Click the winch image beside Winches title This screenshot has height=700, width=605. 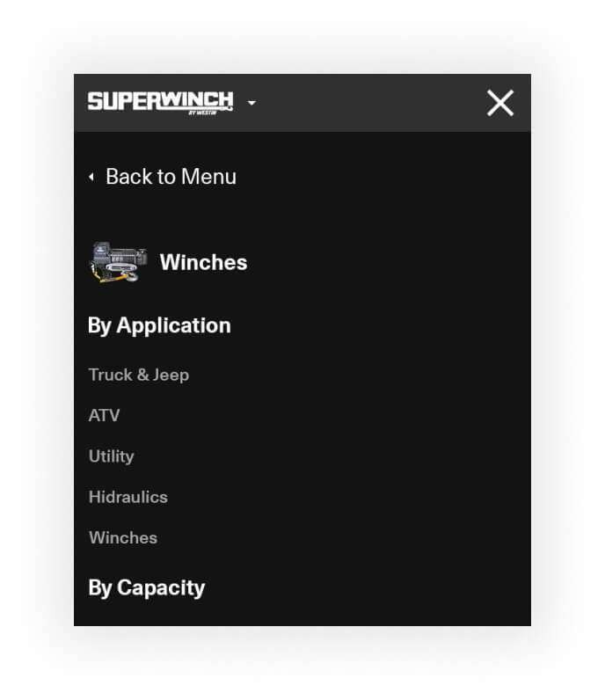click(119, 262)
